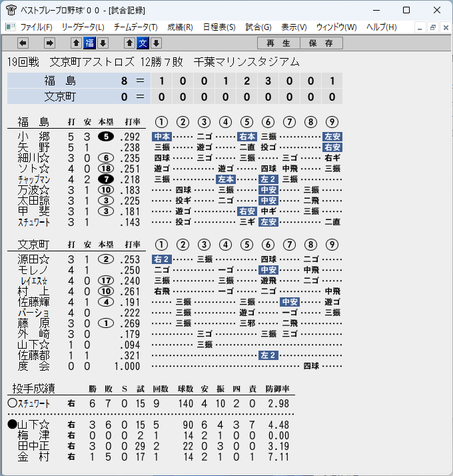The image size is (453, 476).
Task: Open the 表示(V) menu
Action: point(294,27)
